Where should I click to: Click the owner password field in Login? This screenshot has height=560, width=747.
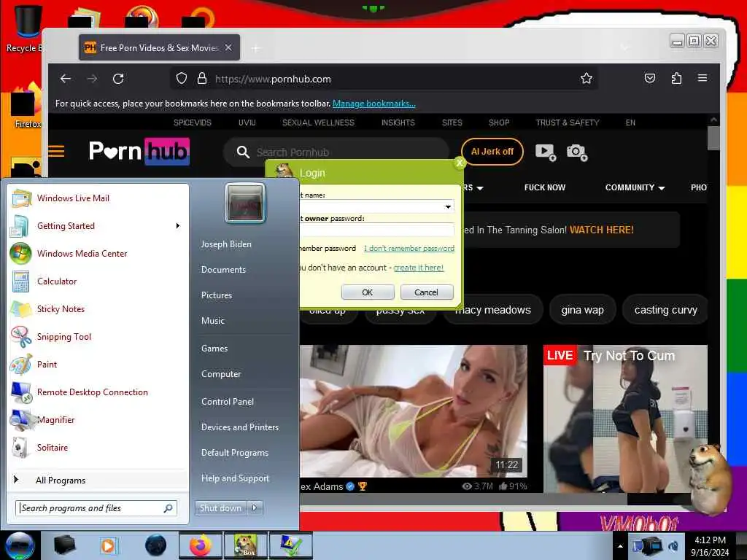(x=376, y=230)
